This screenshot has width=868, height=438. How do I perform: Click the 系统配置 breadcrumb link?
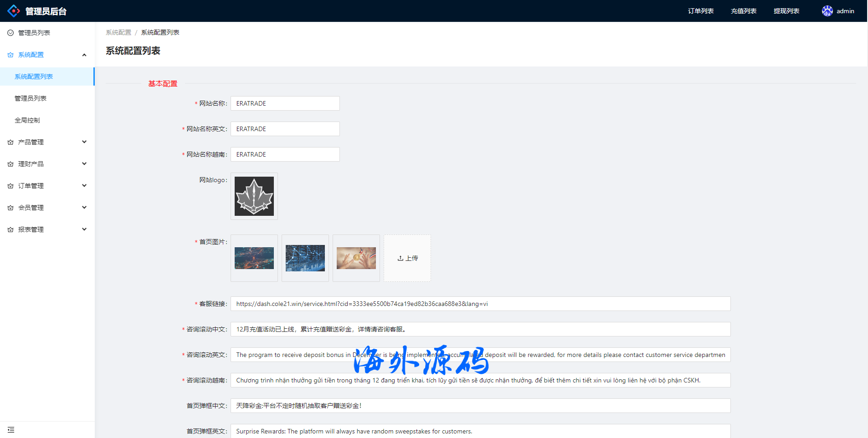(x=118, y=32)
